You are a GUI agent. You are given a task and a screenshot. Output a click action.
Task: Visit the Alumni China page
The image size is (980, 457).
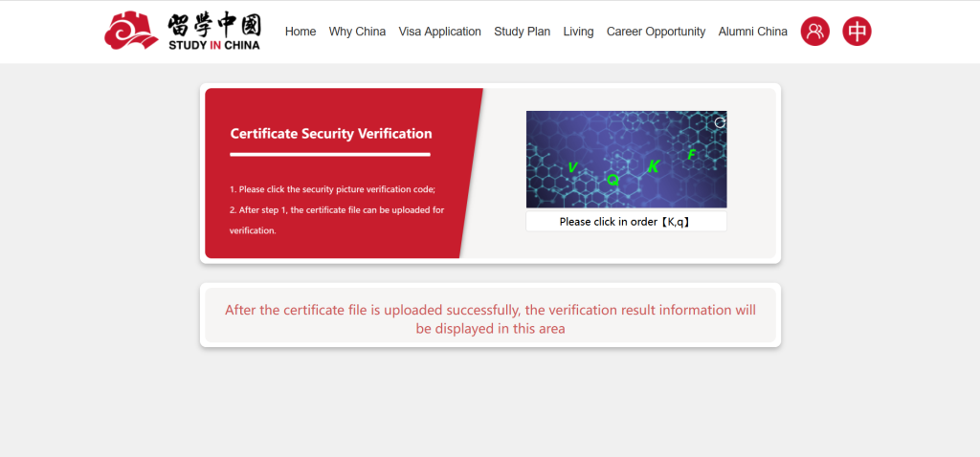point(752,32)
